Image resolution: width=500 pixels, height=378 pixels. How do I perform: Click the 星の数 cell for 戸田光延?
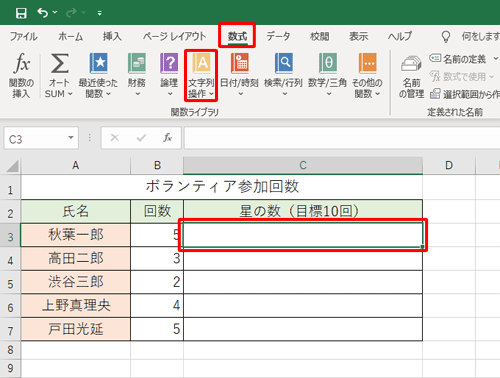(303, 329)
